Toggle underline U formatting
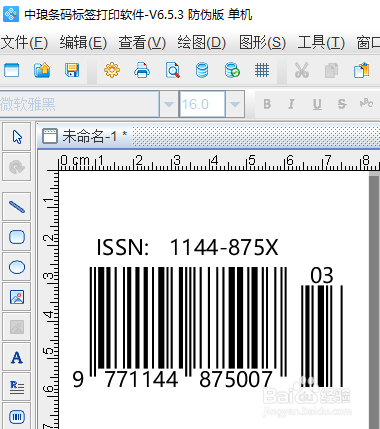The height and width of the screenshot is (429, 380). 317,104
